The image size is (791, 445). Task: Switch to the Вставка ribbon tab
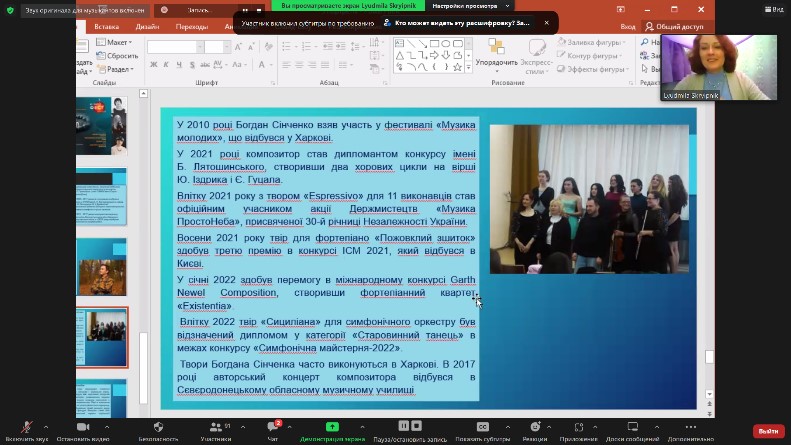click(106, 26)
